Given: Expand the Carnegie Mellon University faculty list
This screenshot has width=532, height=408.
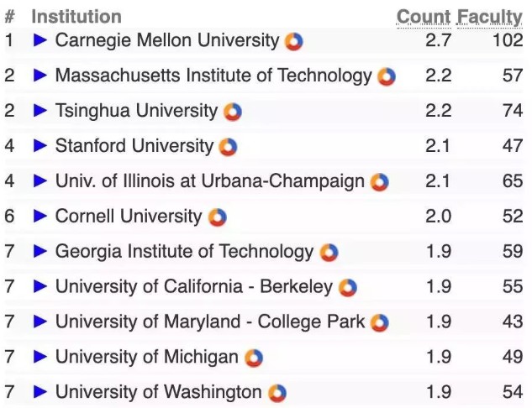Looking at the screenshot, I should point(40,40).
